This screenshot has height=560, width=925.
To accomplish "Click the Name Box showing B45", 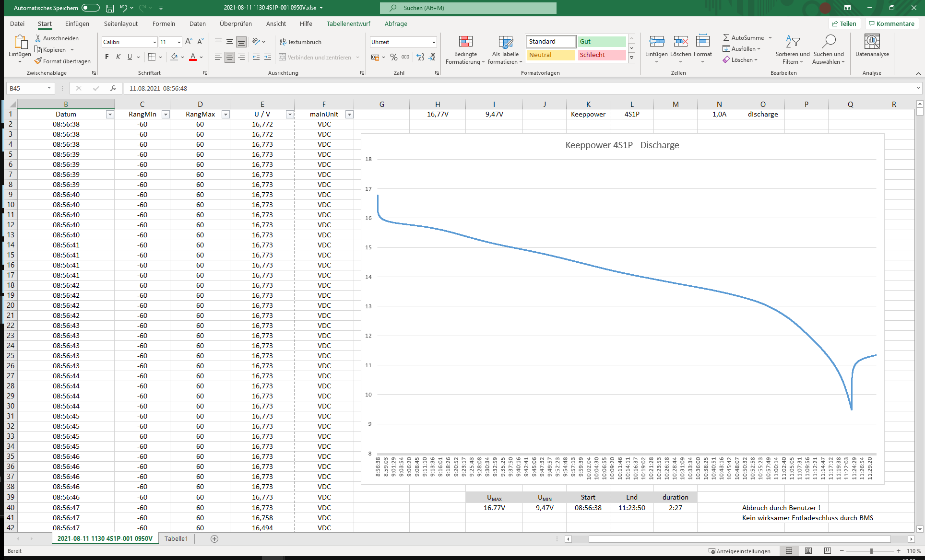I will pos(30,88).
